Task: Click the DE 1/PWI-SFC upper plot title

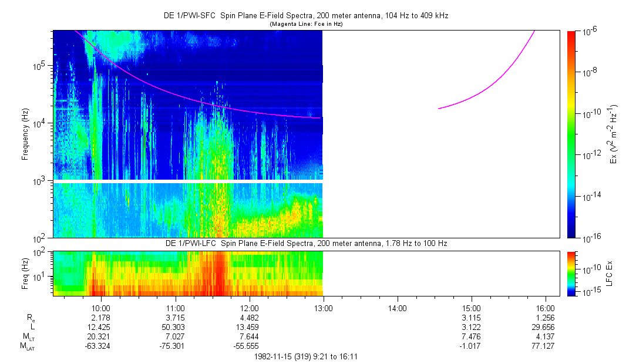Action: pos(305,16)
